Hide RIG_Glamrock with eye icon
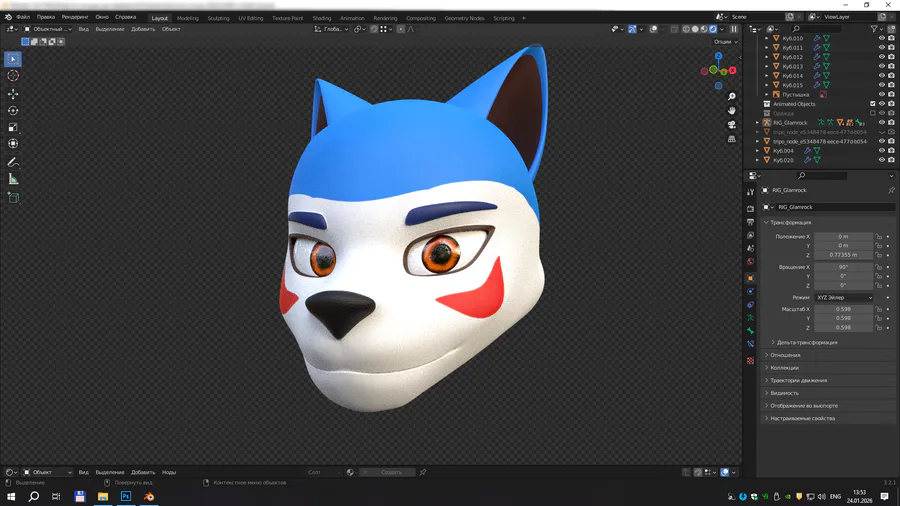 tap(882, 123)
